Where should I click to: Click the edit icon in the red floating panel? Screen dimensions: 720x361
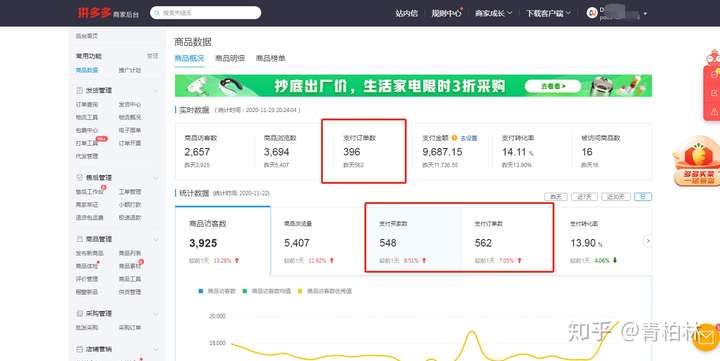coord(714,93)
